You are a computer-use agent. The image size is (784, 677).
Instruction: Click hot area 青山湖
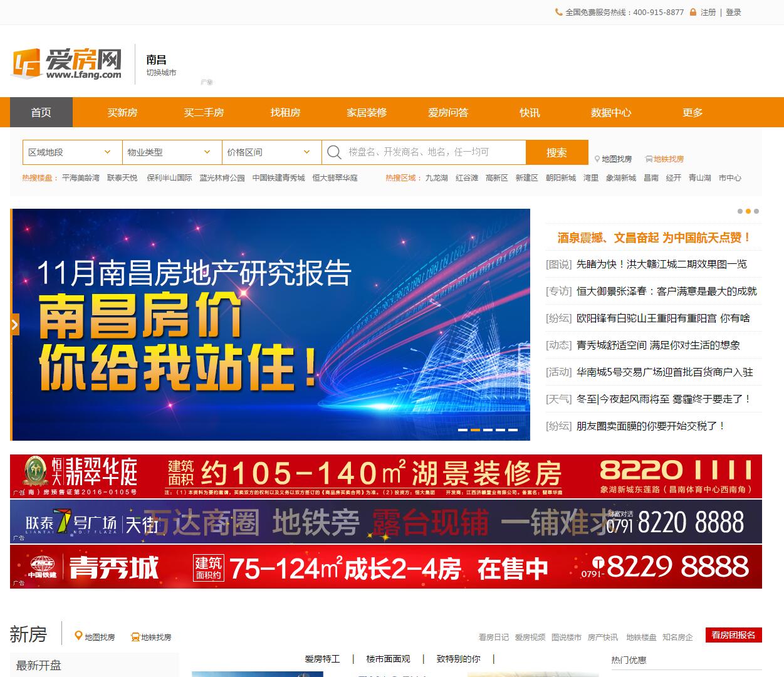pos(700,178)
